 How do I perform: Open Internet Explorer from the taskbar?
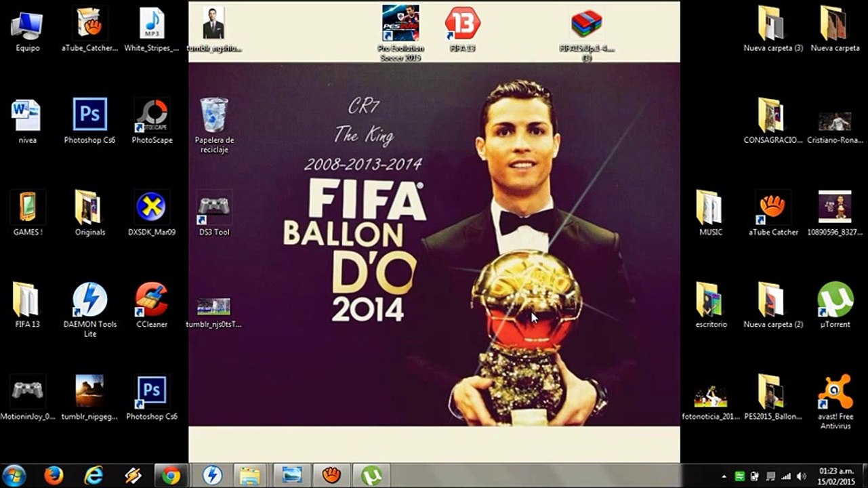pyautogui.click(x=94, y=475)
